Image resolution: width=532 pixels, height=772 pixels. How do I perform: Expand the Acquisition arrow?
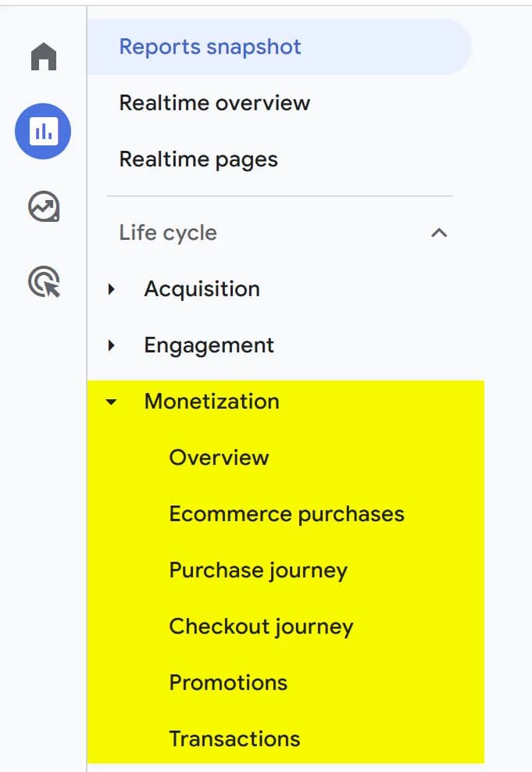pyautogui.click(x=111, y=289)
